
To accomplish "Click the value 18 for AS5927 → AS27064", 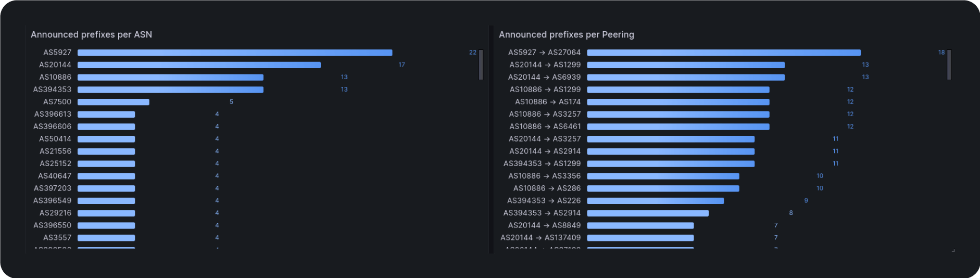I will (x=941, y=53).
